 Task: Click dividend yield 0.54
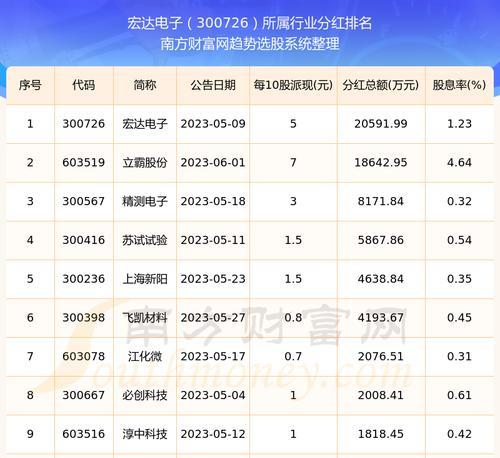tap(459, 240)
